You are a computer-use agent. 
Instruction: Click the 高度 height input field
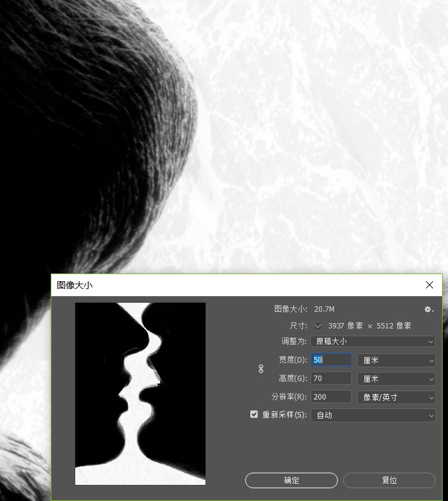coord(332,379)
